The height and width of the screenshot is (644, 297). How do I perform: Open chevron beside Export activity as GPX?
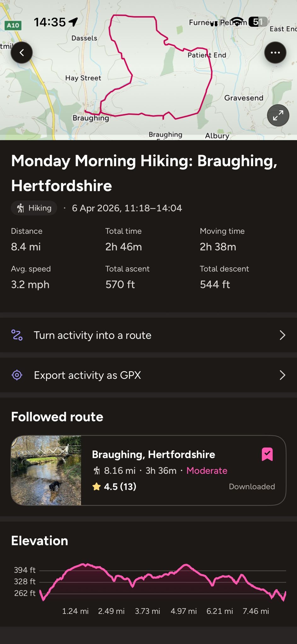click(x=282, y=375)
